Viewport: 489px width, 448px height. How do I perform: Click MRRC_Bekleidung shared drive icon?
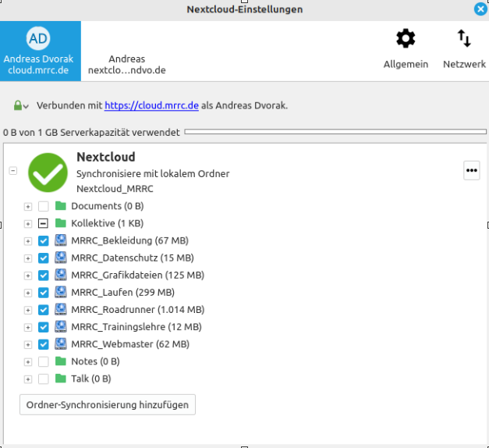pyautogui.click(x=61, y=240)
